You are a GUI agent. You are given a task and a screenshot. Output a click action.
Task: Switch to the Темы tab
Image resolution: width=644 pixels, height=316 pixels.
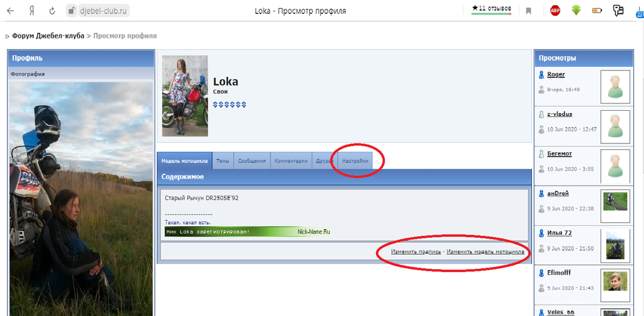click(223, 161)
